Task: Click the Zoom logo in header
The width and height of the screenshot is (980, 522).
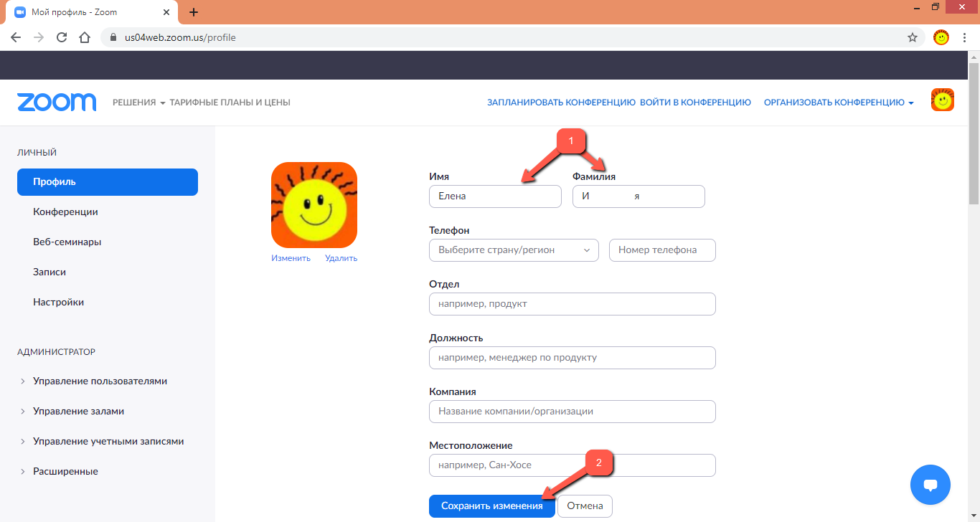Action: pyautogui.click(x=57, y=103)
